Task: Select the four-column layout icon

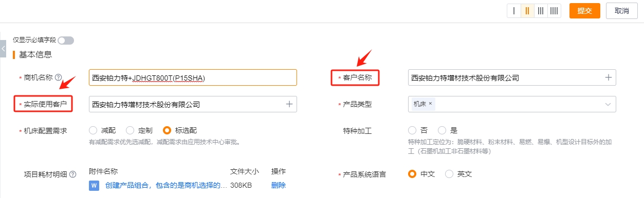Action: [x=554, y=11]
